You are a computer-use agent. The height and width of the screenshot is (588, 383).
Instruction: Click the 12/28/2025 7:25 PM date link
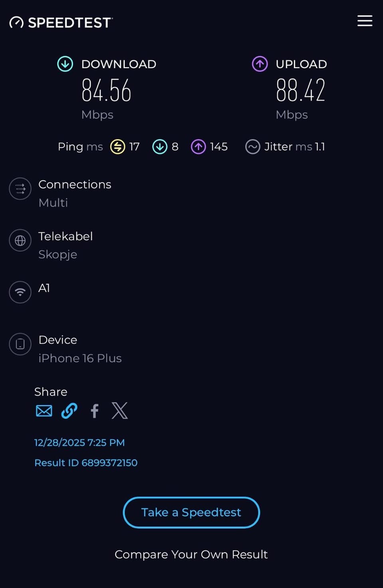click(79, 442)
